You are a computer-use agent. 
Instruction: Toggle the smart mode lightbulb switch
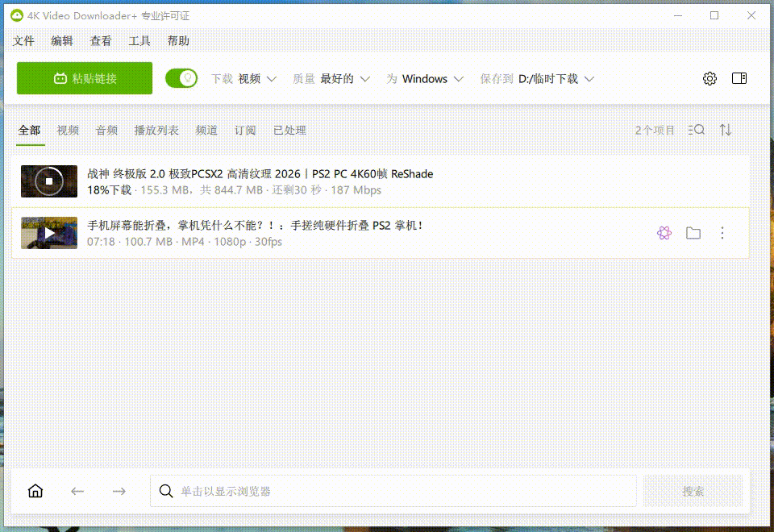[x=181, y=78]
